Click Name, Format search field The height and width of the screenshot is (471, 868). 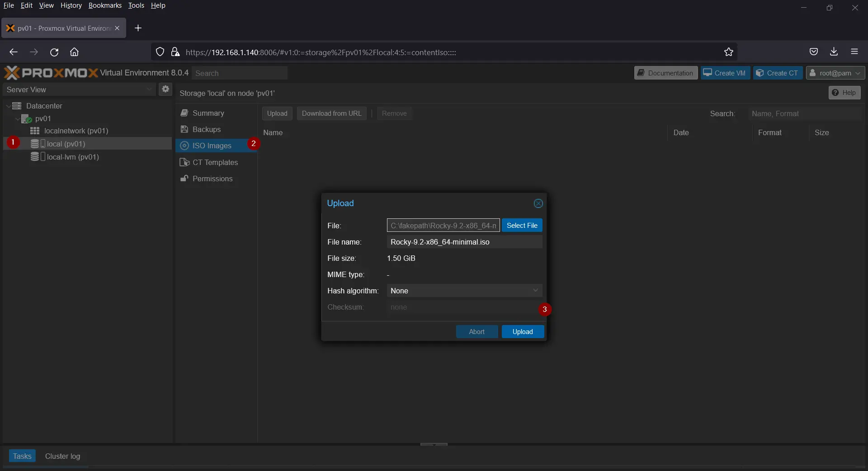[x=805, y=113]
